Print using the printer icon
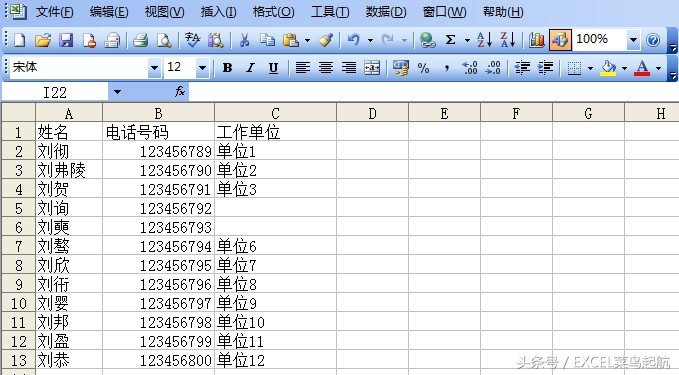This screenshot has width=679, height=375. tap(141, 41)
